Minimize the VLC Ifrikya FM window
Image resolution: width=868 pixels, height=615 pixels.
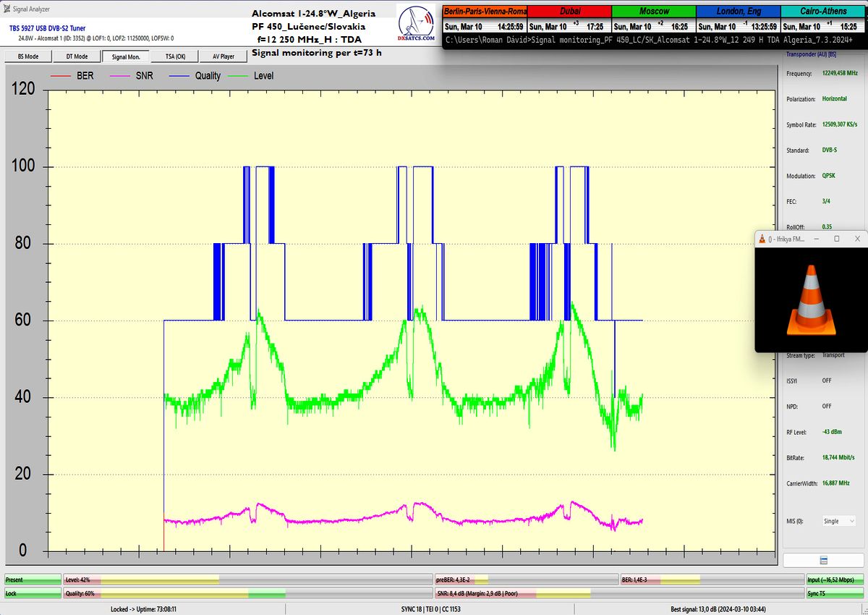coord(816,239)
